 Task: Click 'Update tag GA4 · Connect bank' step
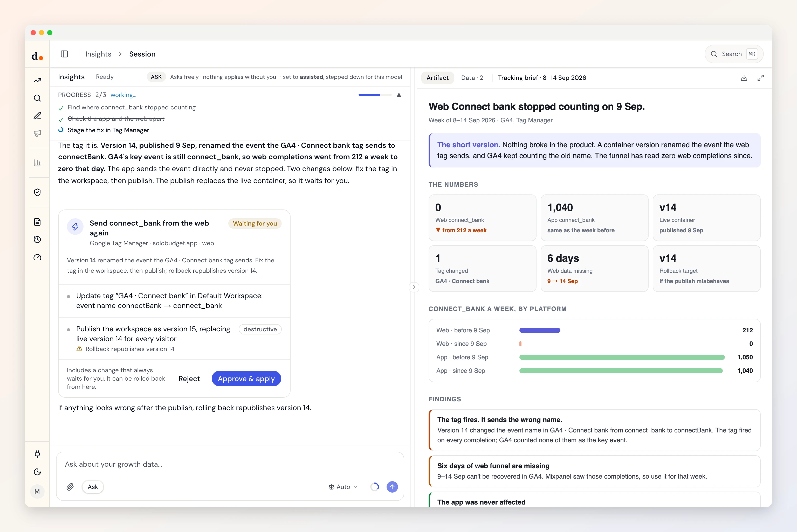click(x=174, y=300)
